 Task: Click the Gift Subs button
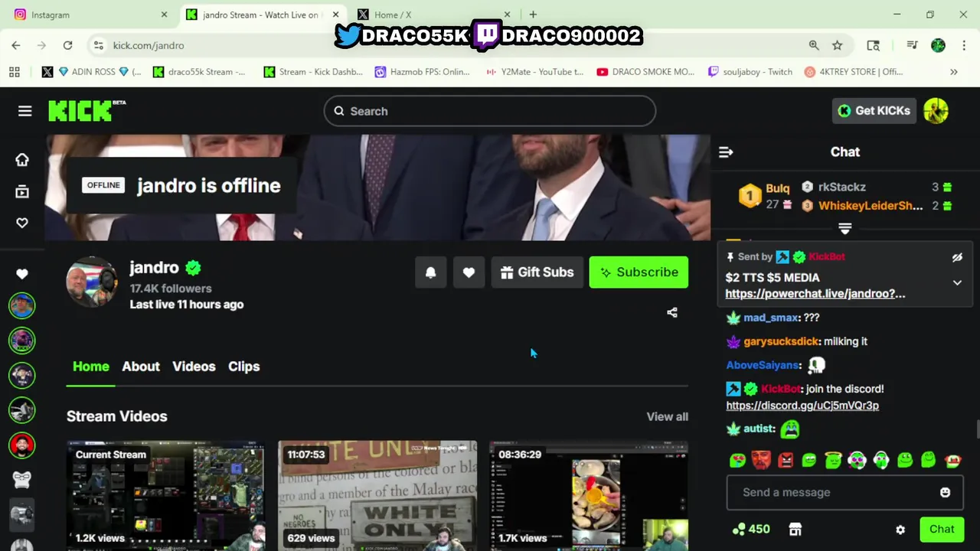pos(537,272)
